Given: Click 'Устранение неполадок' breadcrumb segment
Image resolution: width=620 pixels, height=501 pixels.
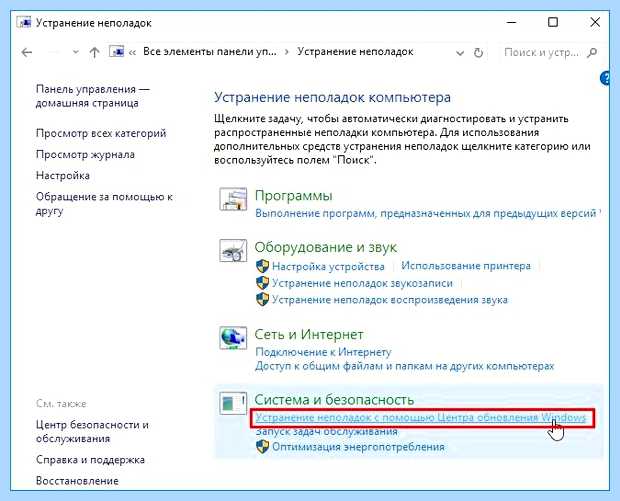Looking at the screenshot, I should click(355, 52).
